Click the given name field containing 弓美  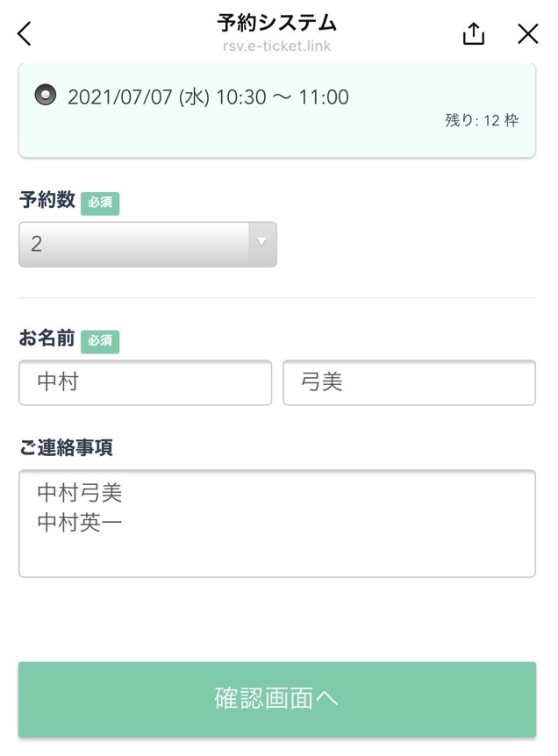(409, 382)
